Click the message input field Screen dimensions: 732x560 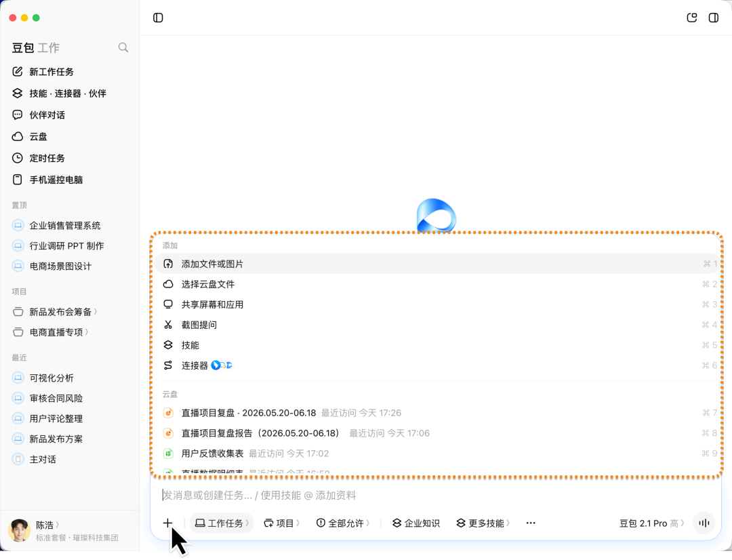[436, 495]
